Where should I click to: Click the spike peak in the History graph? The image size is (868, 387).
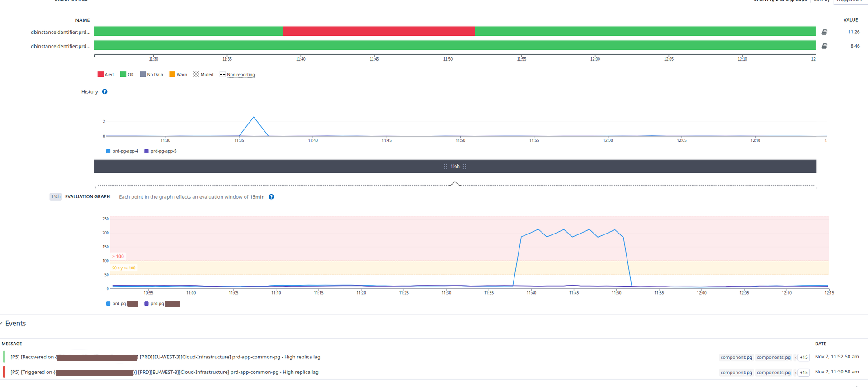click(x=254, y=117)
